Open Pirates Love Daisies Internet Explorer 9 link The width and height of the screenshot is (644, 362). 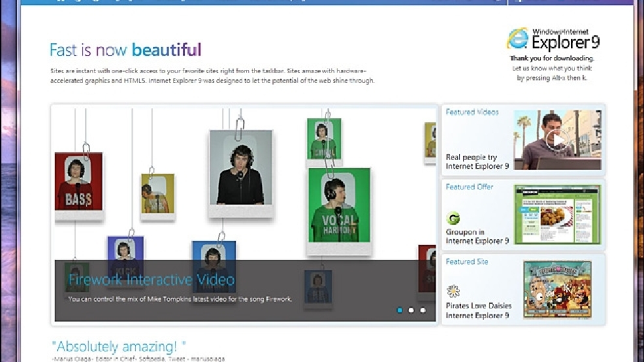pyautogui.click(x=479, y=310)
